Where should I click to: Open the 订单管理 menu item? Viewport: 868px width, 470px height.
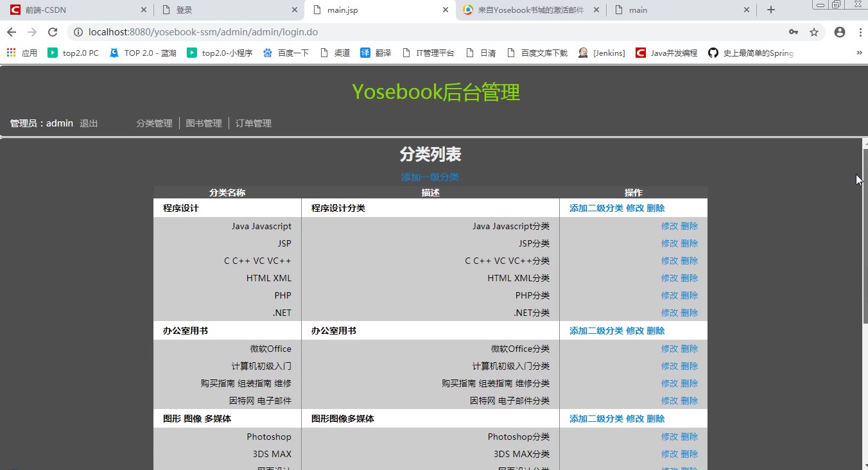click(253, 123)
